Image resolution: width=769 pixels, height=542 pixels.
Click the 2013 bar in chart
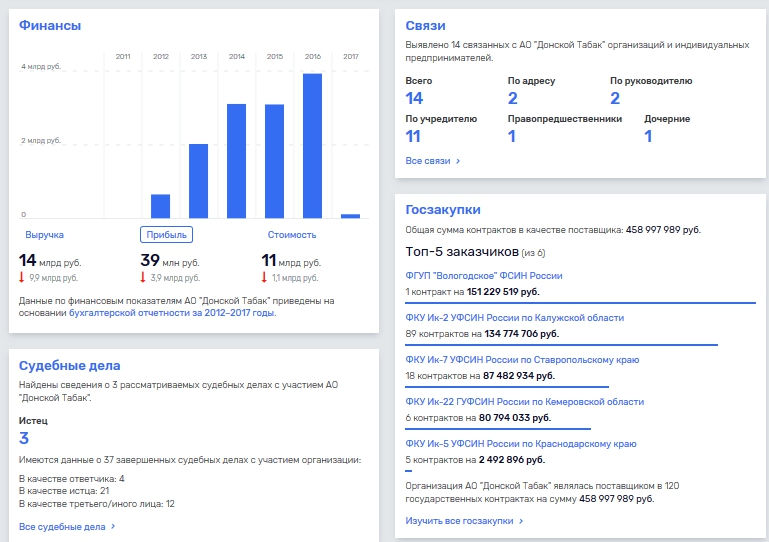(199, 181)
